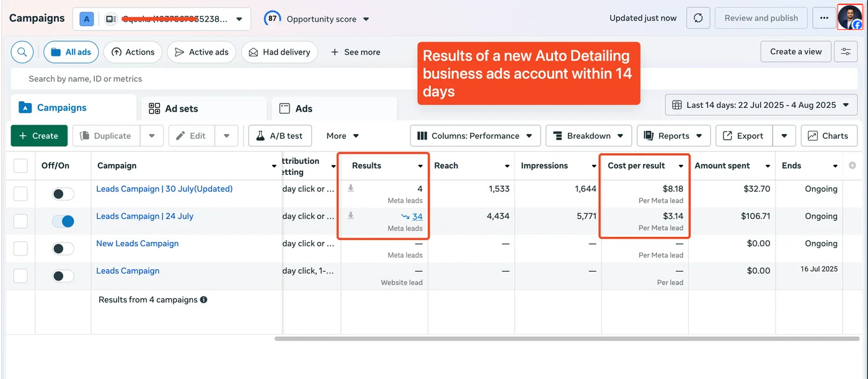Screen dimensions: 868x379
Task: Click the $106.71 amount spent value
Action: click(x=756, y=216)
